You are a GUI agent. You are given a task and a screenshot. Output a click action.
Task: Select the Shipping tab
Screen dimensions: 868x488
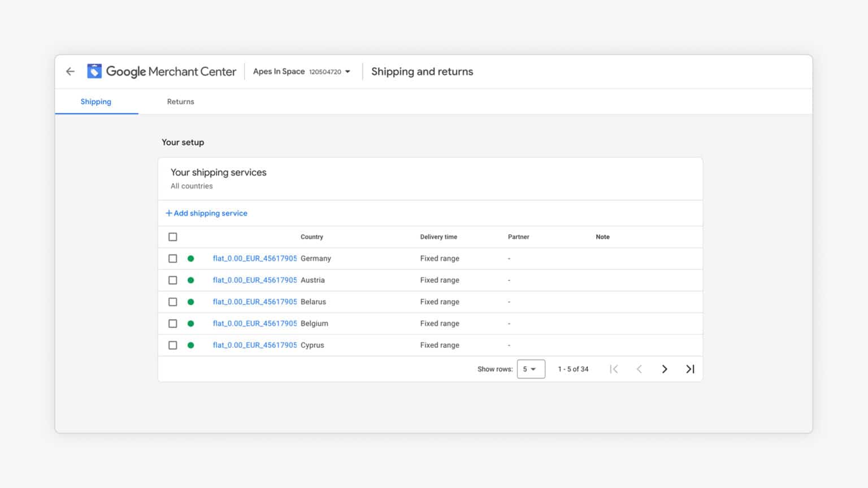coord(96,102)
